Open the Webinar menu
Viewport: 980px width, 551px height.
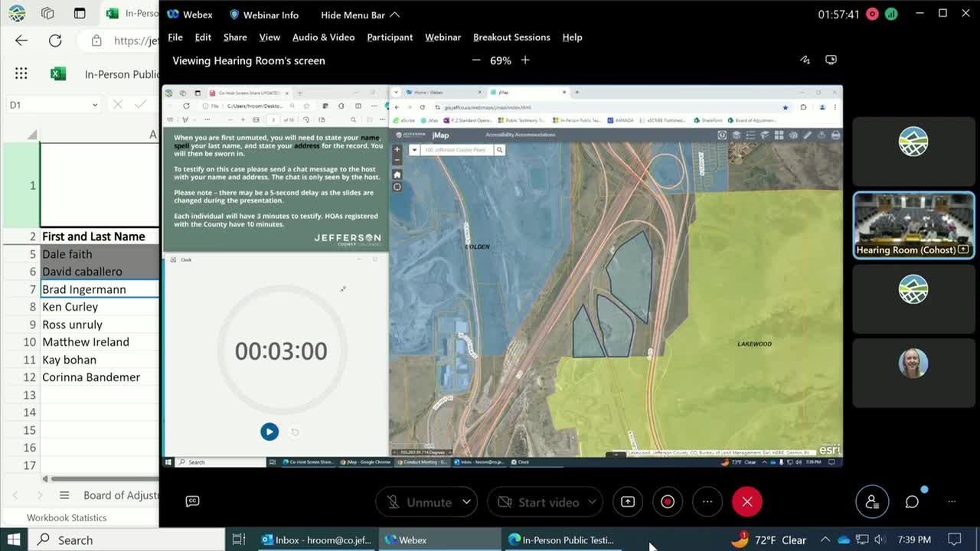click(443, 37)
